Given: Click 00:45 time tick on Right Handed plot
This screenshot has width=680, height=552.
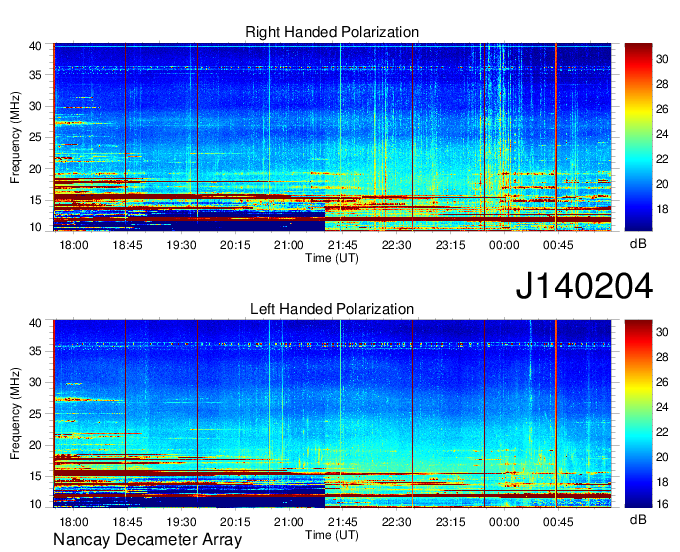Looking at the screenshot, I should point(558,245).
